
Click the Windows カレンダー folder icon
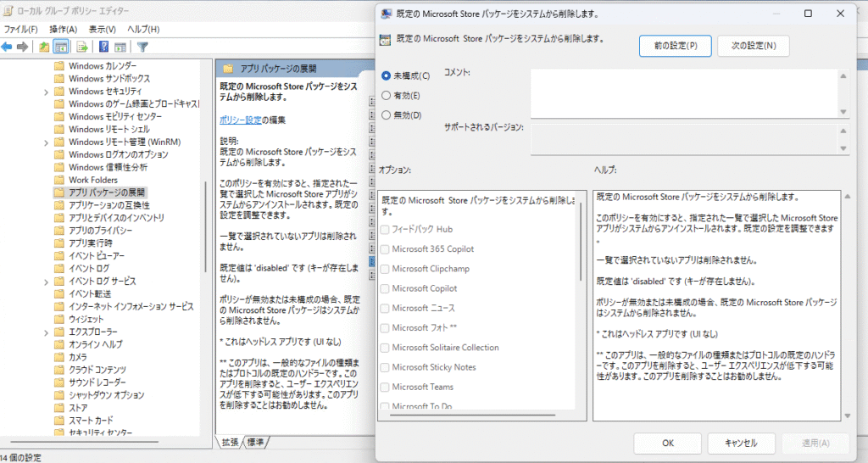59,66
